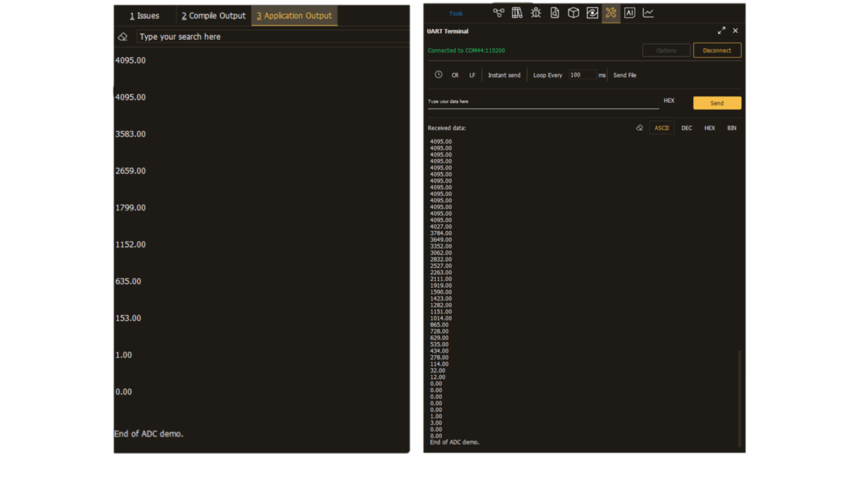This screenshot has width=868, height=478.
Task: Open the file search document icon
Action: click(555, 13)
